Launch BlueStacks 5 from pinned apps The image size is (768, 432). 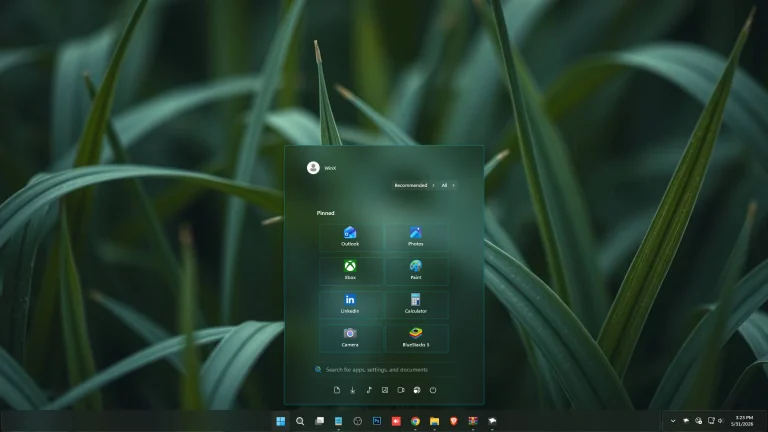click(x=416, y=338)
